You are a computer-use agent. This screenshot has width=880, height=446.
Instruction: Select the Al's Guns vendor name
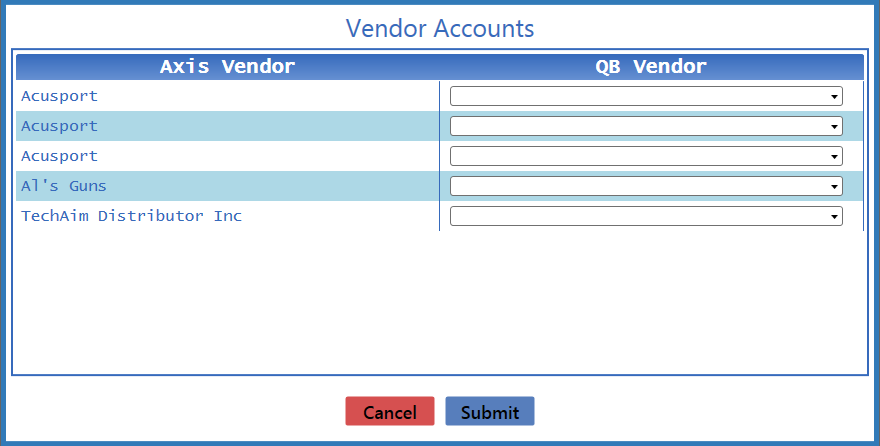[63, 186]
